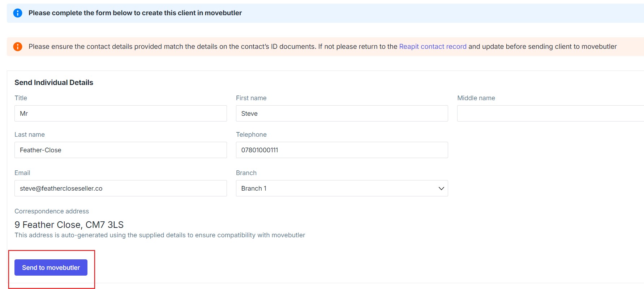Image resolution: width=644 pixels, height=289 pixels.
Task: Focus the Email address input field
Action: click(x=120, y=188)
